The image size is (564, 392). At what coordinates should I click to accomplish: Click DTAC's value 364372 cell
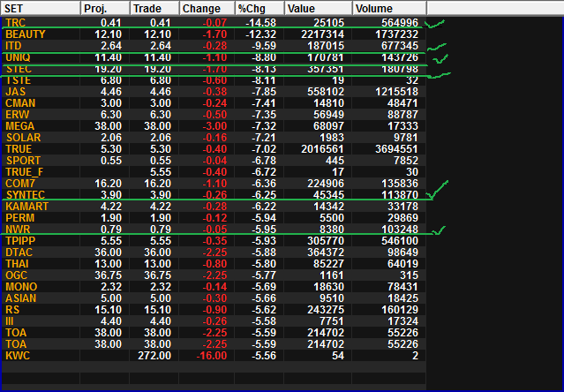pos(326,253)
